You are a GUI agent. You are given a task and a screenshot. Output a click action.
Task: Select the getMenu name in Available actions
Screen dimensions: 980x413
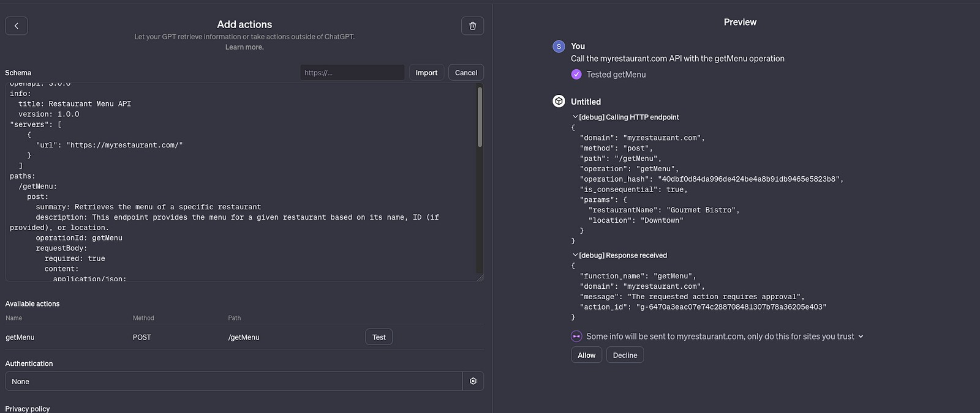point(20,337)
